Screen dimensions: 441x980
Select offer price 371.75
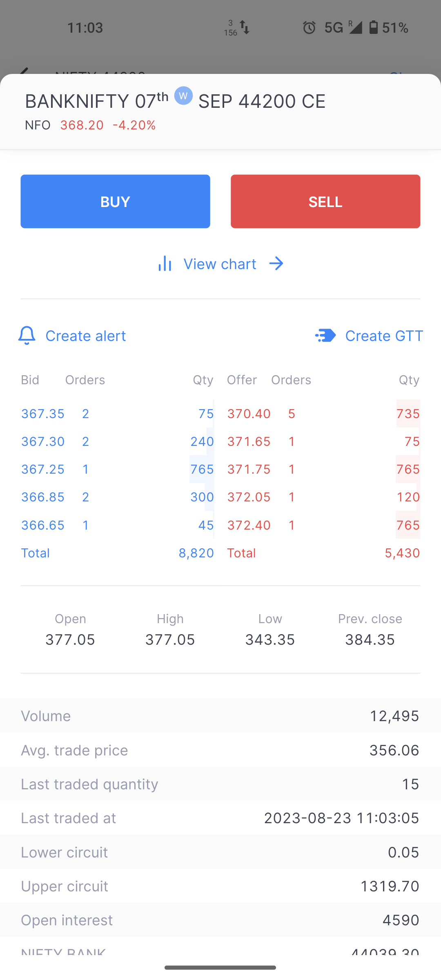[x=249, y=469]
